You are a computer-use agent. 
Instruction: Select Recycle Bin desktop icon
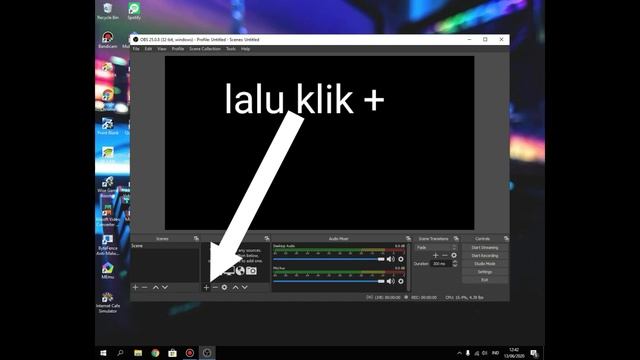108,11
